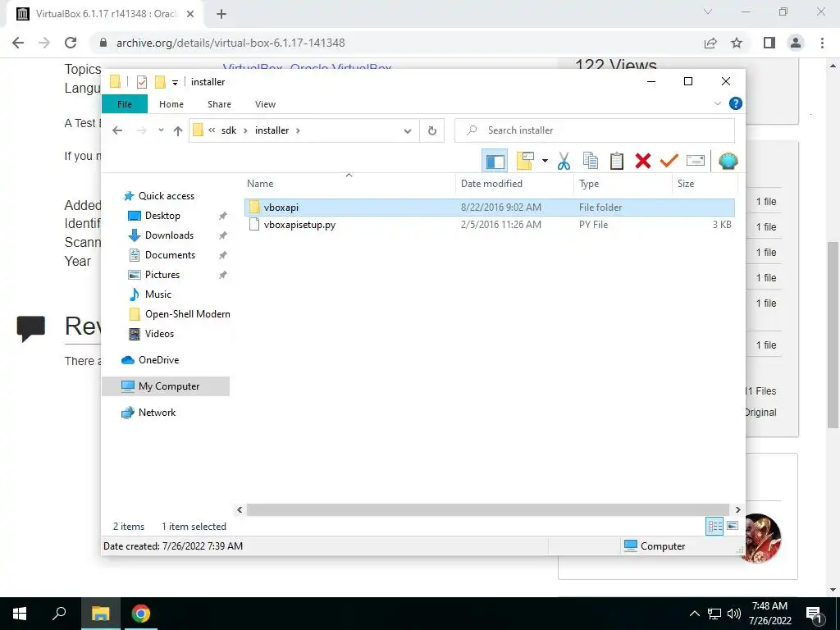The height and width of the screenshot is (630, 840).
Task: Open OneDrive in navigation pane
Action: (158, 360)
